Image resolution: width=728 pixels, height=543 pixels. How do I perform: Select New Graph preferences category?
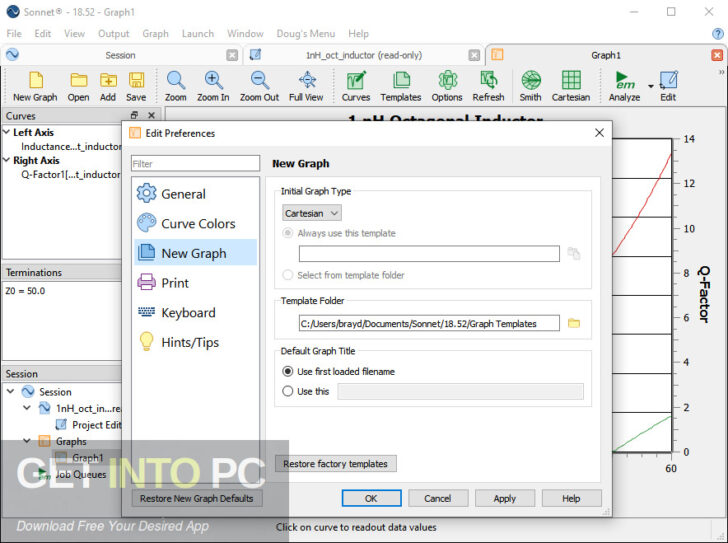coord(195,253)
